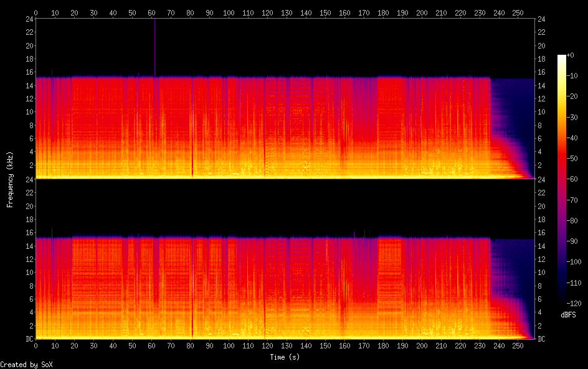
Task: Pick the white top end of the color bar
Action: (x=562, y=57)
